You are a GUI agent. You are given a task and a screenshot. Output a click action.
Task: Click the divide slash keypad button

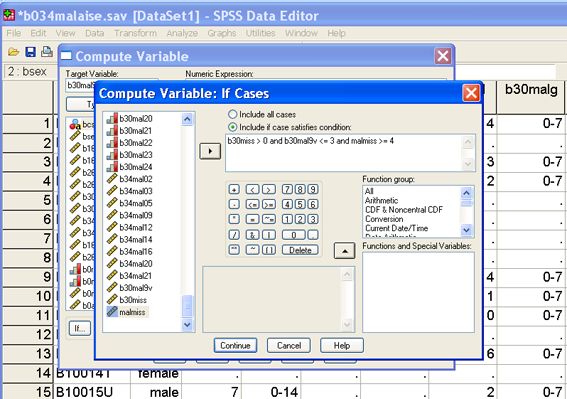(x=234, y=235)
